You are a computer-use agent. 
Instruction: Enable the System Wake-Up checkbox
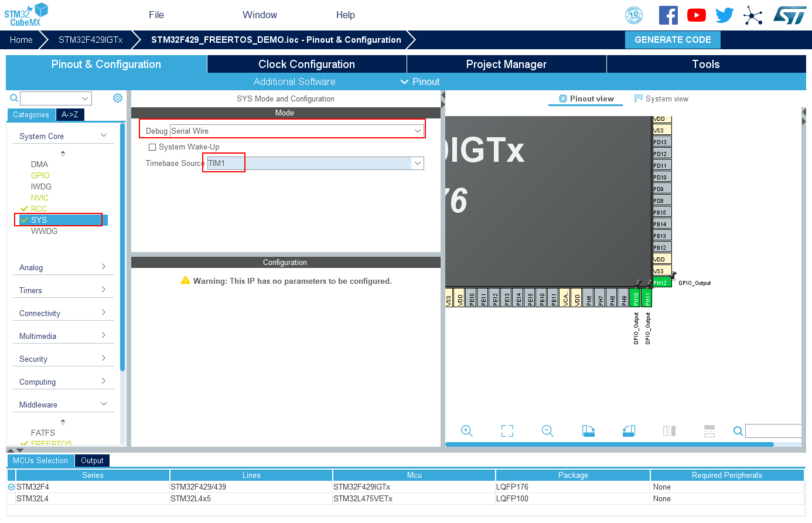[x=152, y=147]
